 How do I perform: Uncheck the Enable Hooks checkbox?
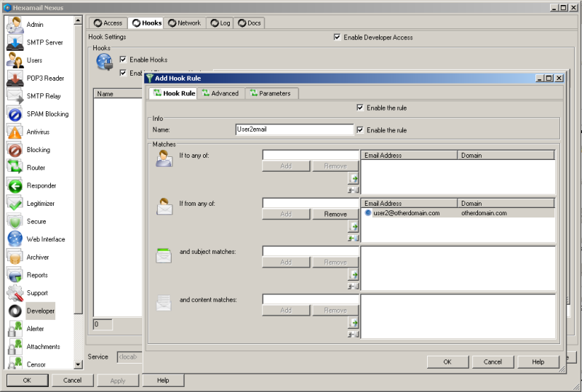[x=123, y=60]
